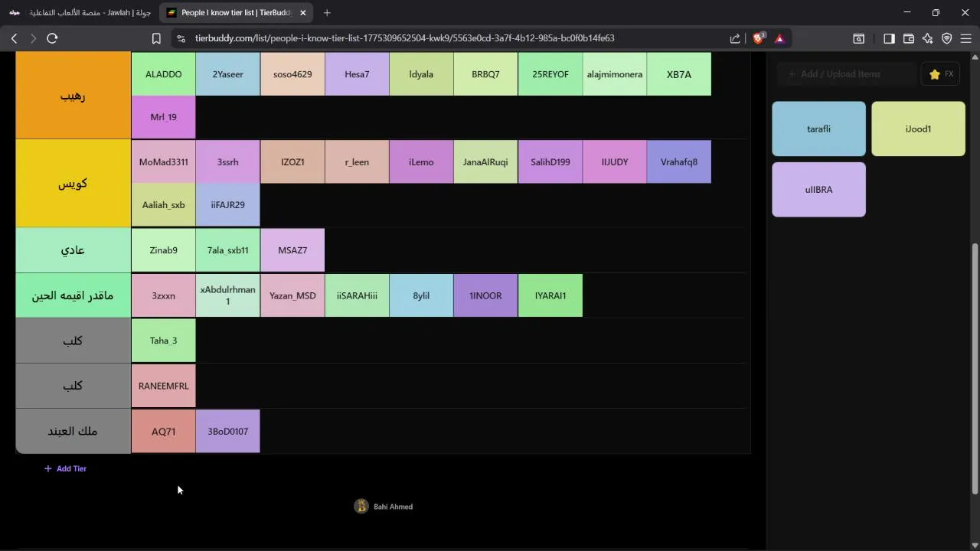Open a new tab with the plus button
The height and width of the screenshot is (551, 980).
coord(327,12)
